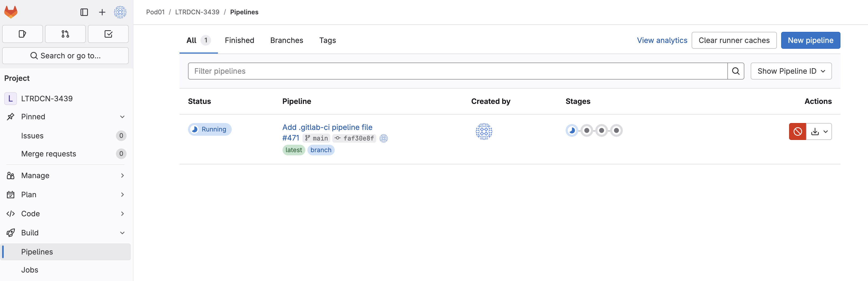This screenshot has height=281, width=868.
Task: Open the to-do list icon
Action: (x=108, y=34)
